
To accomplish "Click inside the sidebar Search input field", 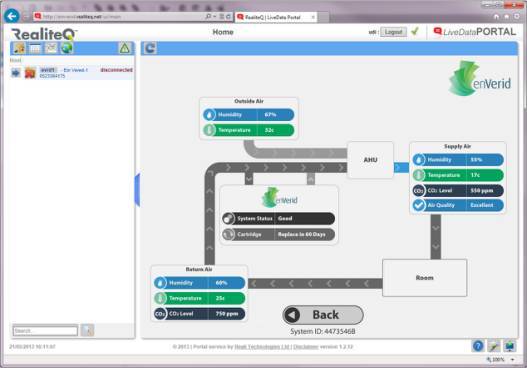I will click(45, 331).
